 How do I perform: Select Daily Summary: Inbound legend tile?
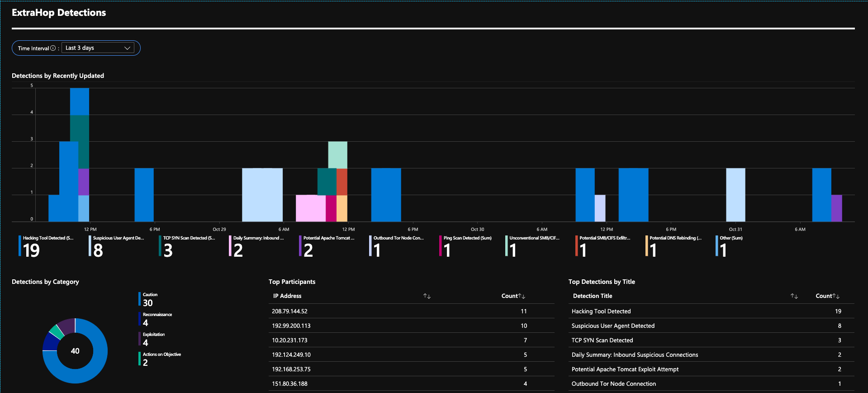[257, 246]
